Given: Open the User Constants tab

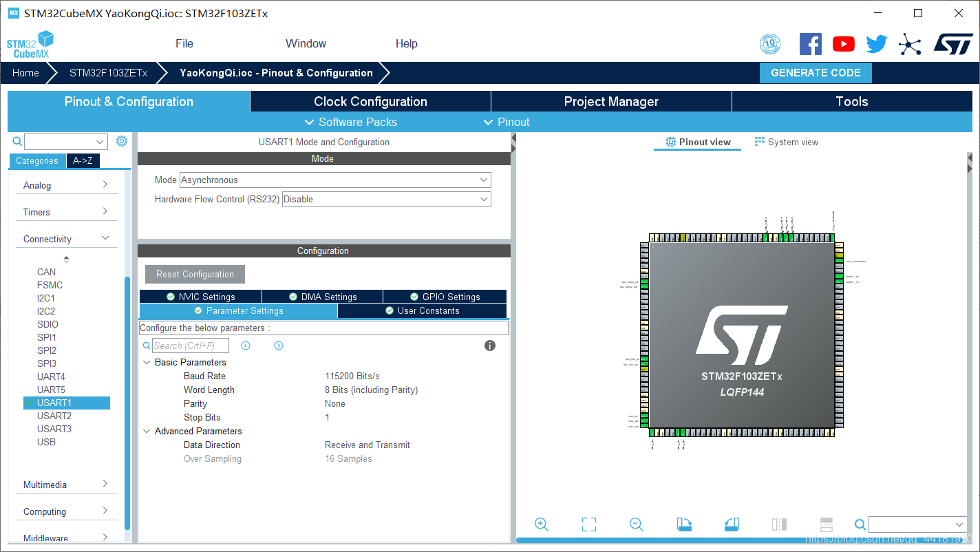Looking at the screenshot, I should point(422,310).
